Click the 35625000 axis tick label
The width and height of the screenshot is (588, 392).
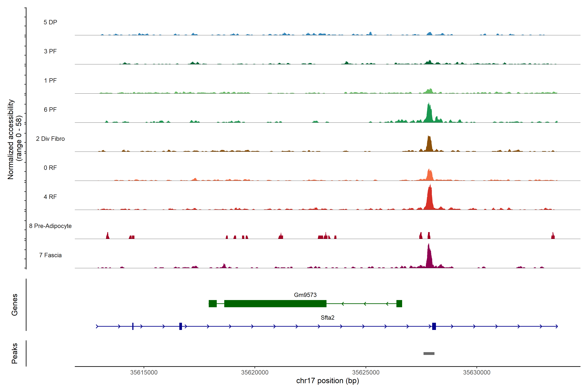pyautogui.click(x=366, y=372)
